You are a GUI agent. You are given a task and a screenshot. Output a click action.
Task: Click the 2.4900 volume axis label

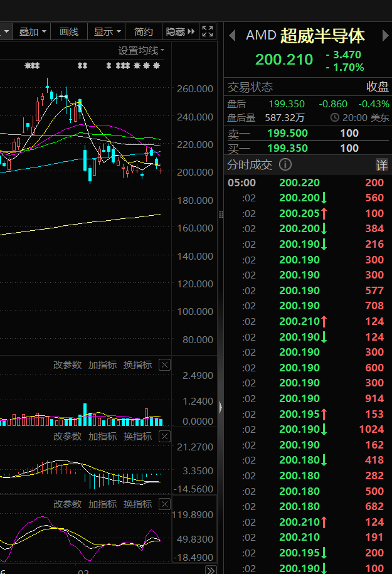pos(198,376)
